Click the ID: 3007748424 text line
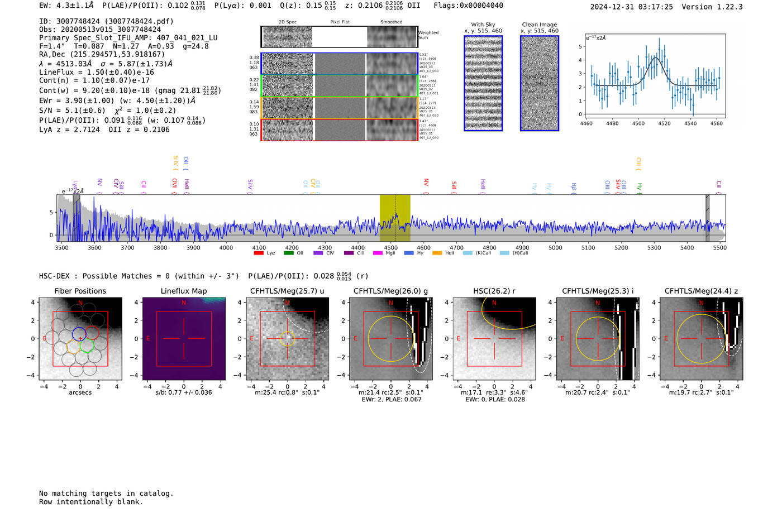The image size is (782, 532). (x=106, y=21)
